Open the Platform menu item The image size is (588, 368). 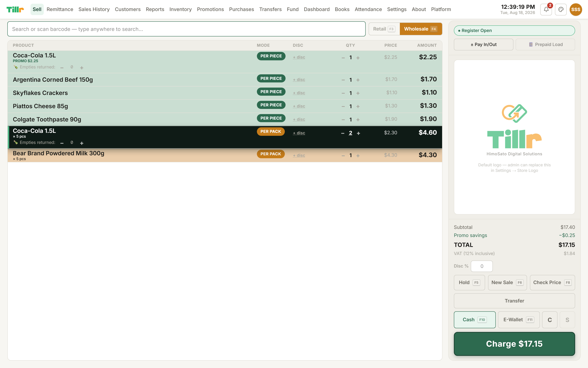(x=441, y=10)
